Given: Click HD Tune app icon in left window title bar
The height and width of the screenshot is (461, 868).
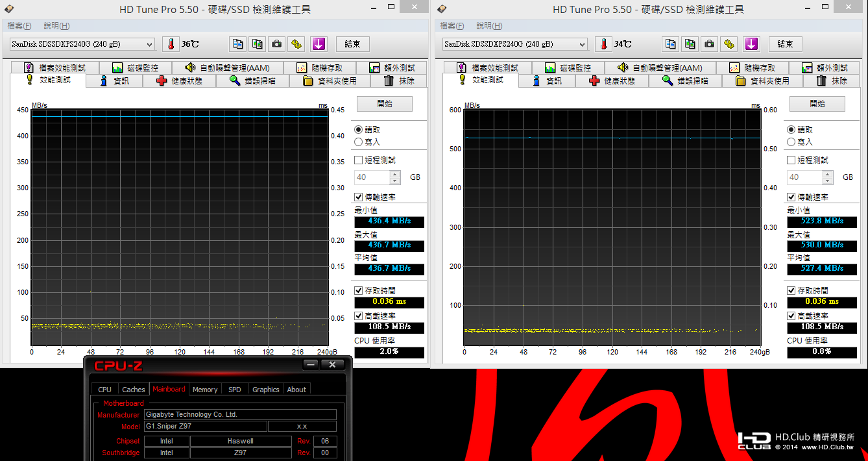Looking at the screenshot, I should tap(9, 9).
